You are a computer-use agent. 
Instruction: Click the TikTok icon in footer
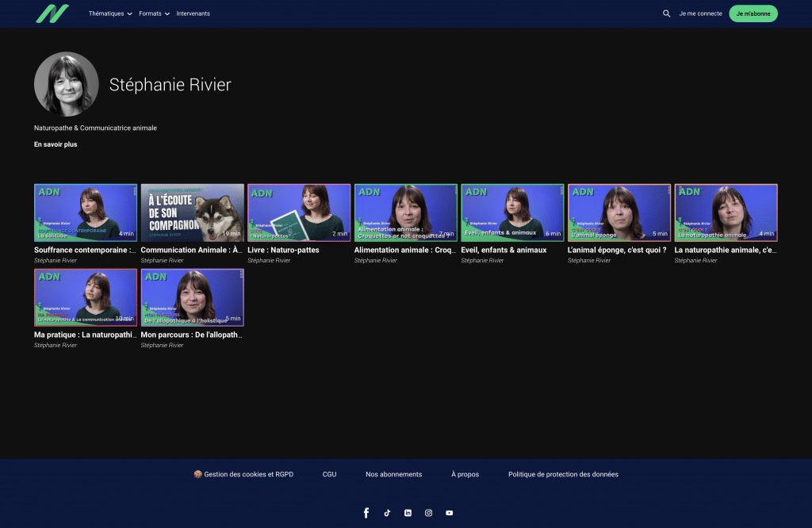(387, 513)
